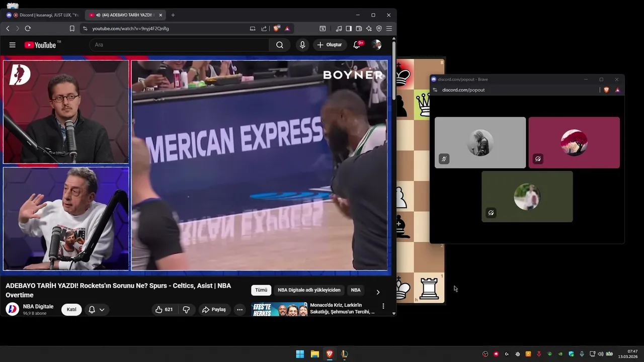Click the YouTube video player
The height and width of the screenshot is (362, 644).
pyautogui.click(x=196, y=165)
